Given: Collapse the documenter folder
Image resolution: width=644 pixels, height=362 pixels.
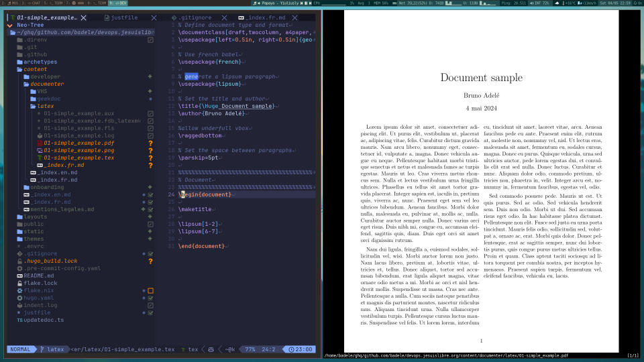Looking at the screenshot, I should (46, 84).
